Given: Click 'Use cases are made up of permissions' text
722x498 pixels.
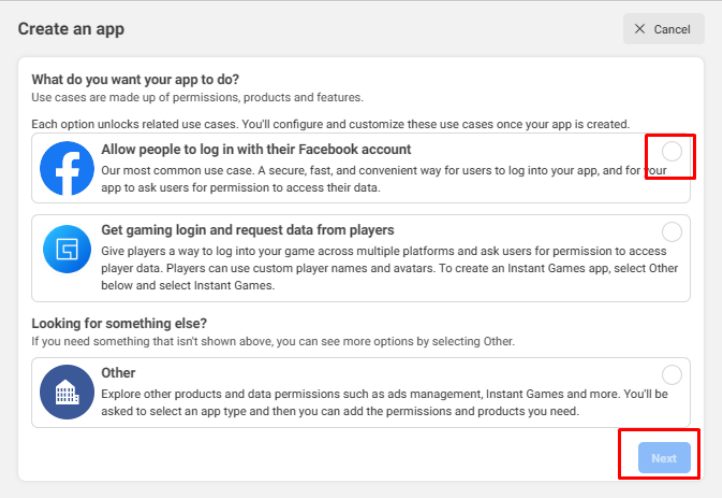Looking at the screenshot, I should pos(198,98).
